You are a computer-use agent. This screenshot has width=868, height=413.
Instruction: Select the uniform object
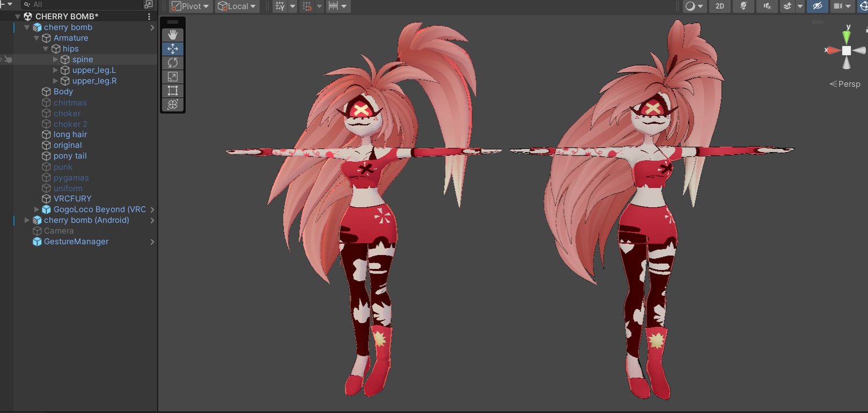[x=68, y=189]
